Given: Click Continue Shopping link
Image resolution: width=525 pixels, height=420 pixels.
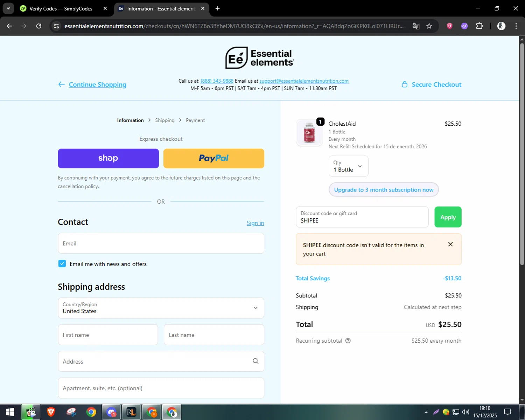Looking at the screenshot, I should tap(97, 84).
